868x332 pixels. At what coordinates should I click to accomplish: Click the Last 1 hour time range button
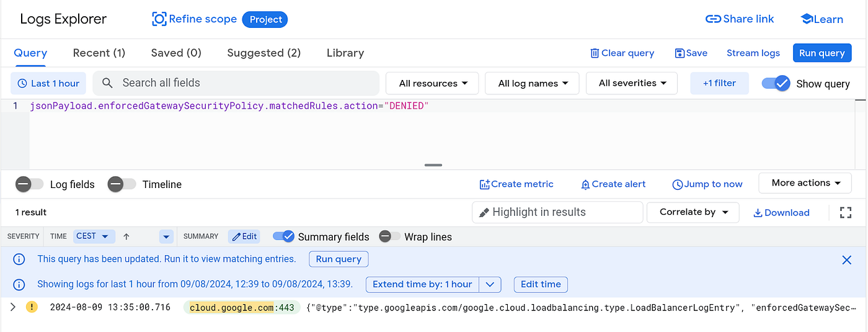pyautogui.click(x=48, y=83)
